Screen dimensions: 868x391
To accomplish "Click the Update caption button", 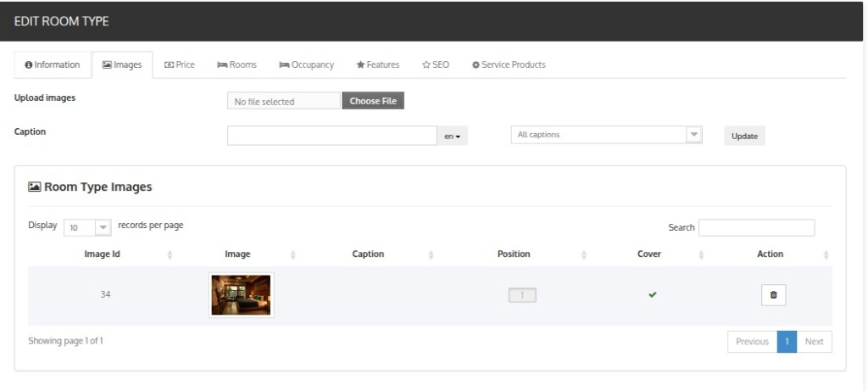I will [744, 136].
